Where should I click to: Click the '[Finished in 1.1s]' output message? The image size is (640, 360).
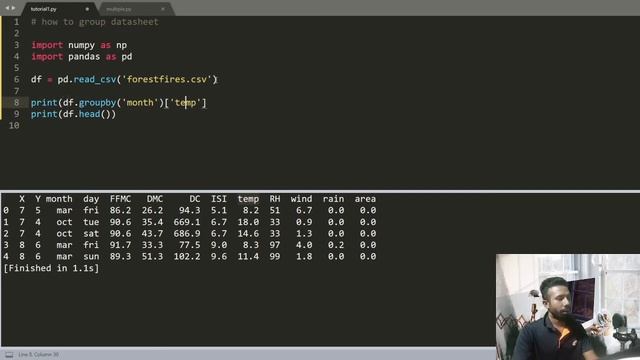[51, 268]
